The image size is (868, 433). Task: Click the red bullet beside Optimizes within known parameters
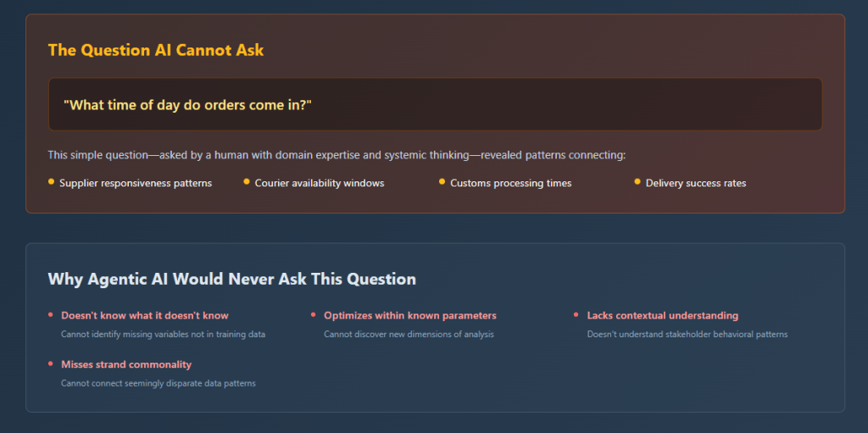(314, 314)
